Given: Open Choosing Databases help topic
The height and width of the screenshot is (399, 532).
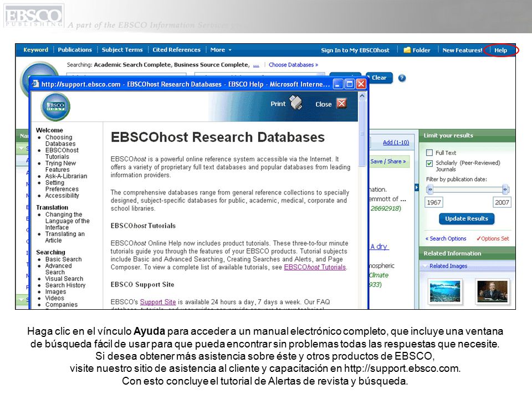Looking at the screenshot, I should coord(60,140).
